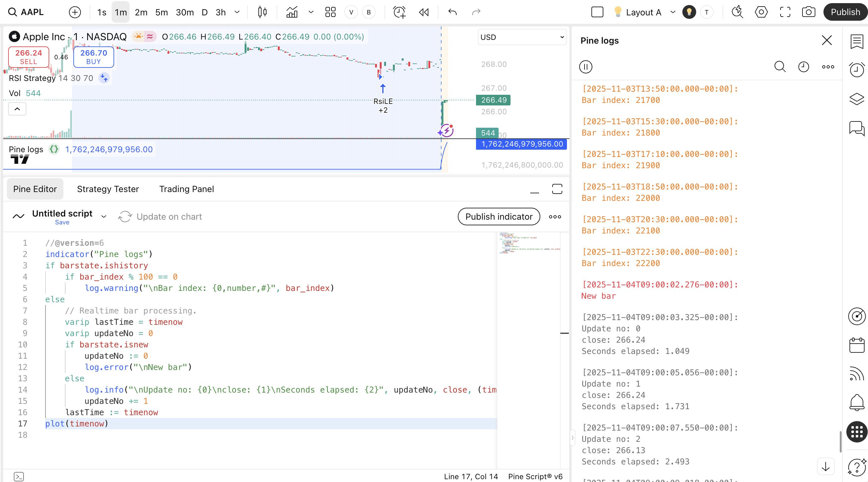Select the 5m timeframe interval

161,12
